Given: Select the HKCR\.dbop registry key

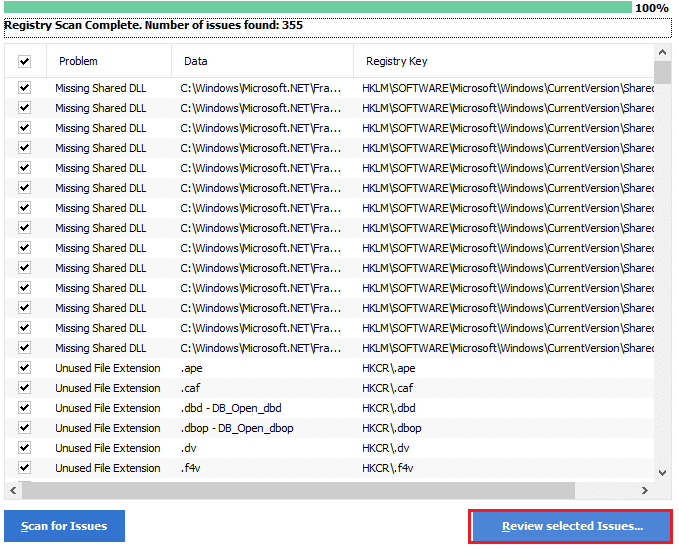Looking at the screenshot, I should [391, 428].
